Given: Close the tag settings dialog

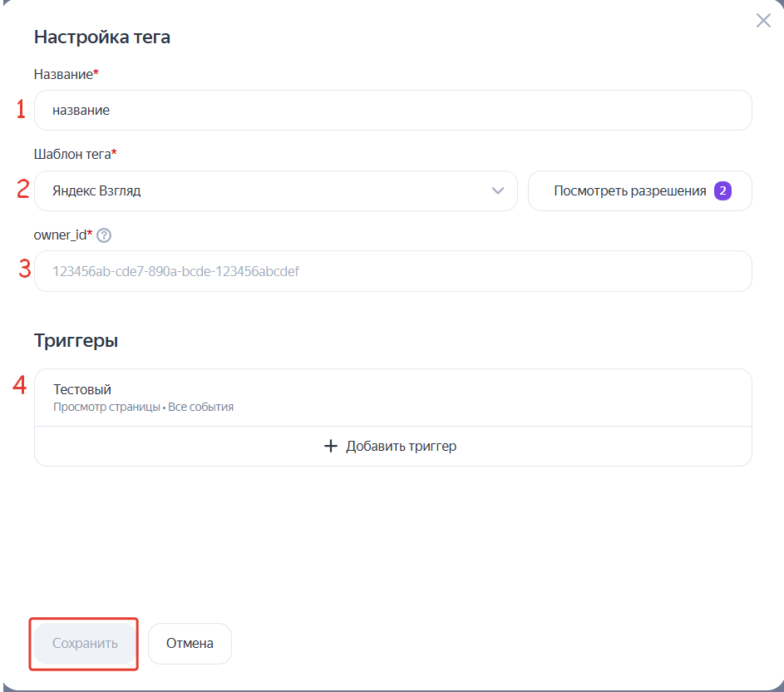Looking at the screenshot, I should point(763,21).
